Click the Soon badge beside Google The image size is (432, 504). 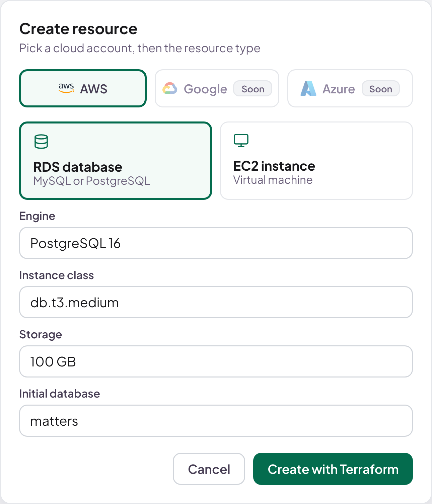(x=253, y=89)
